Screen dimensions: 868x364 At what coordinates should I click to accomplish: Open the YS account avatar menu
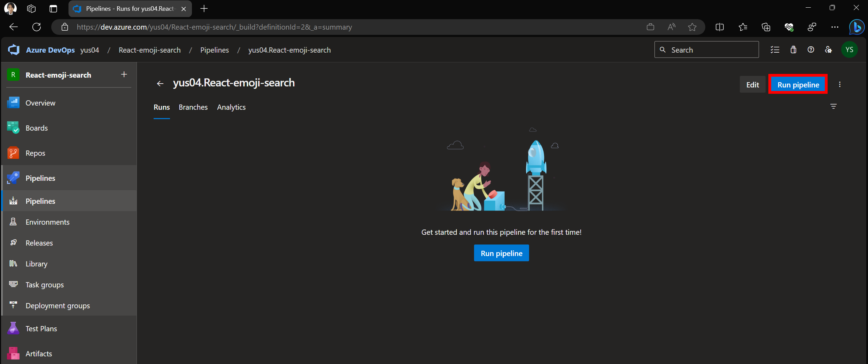pyautogui.click(x=850, y=50)
